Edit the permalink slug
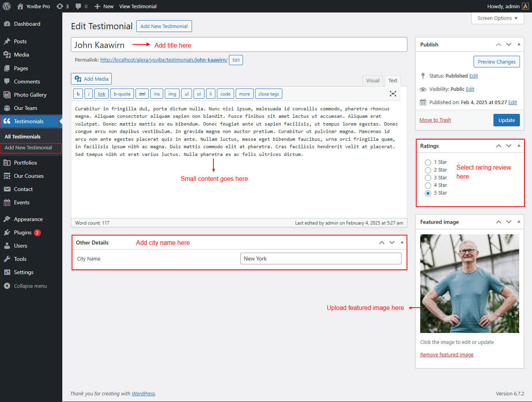Screen dimensions: 532x402 (x=236, y=60)
